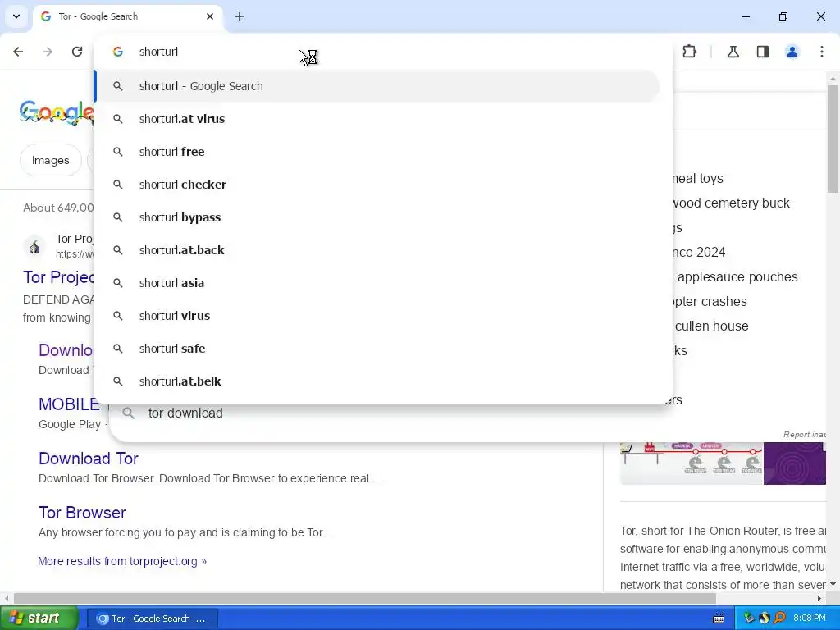Reload the current page
This screenshot has height=630, width=840.
coord(77,52)
